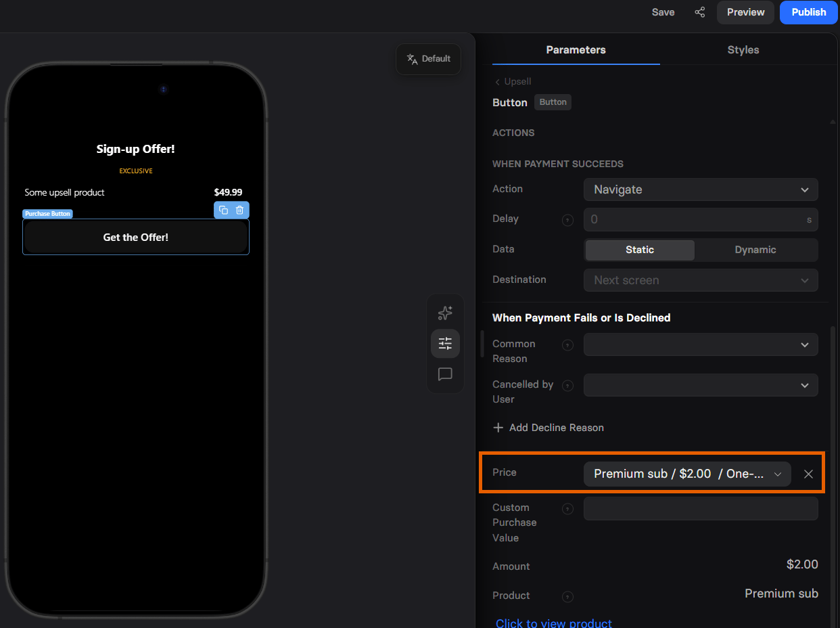This screenshot has width=840, height=628.
Task: Select the Dynamic data option
Action: [755, 250]
